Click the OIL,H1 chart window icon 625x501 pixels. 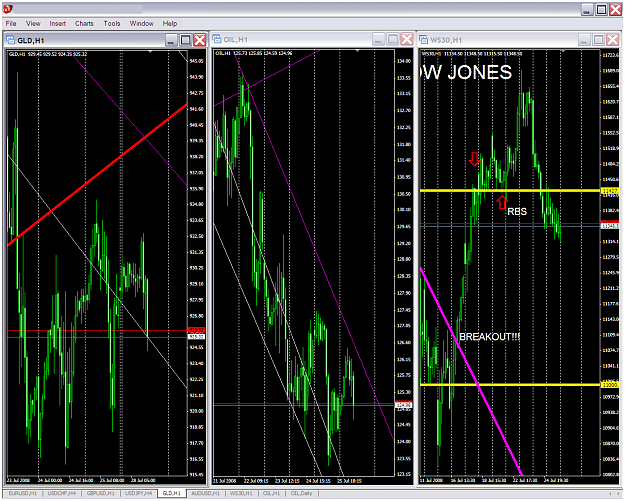coord(217,39)
